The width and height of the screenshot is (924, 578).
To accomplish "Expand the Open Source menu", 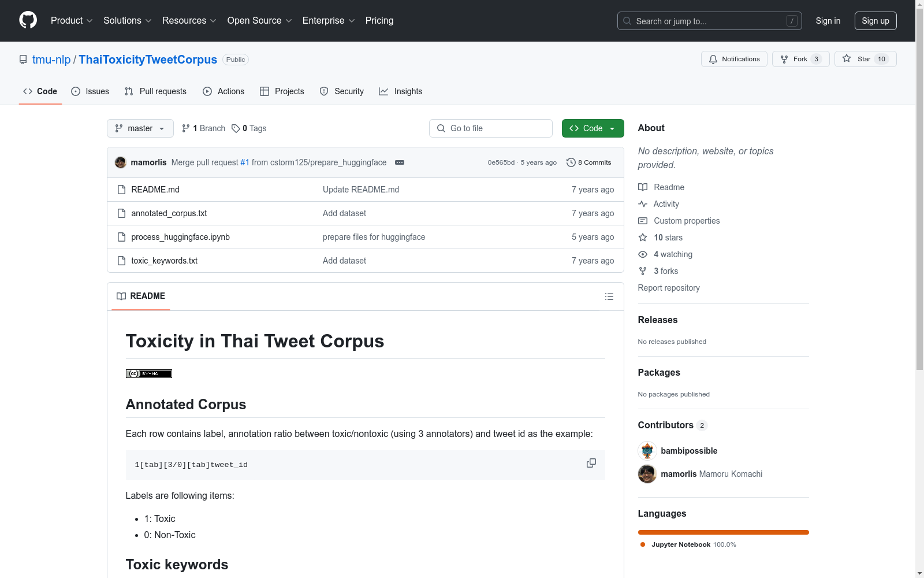I will pos(260,21).
